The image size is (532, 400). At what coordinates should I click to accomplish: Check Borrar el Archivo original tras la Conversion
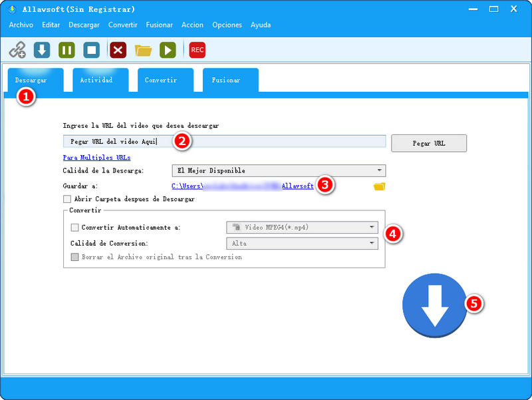click(x=74, y=257)
